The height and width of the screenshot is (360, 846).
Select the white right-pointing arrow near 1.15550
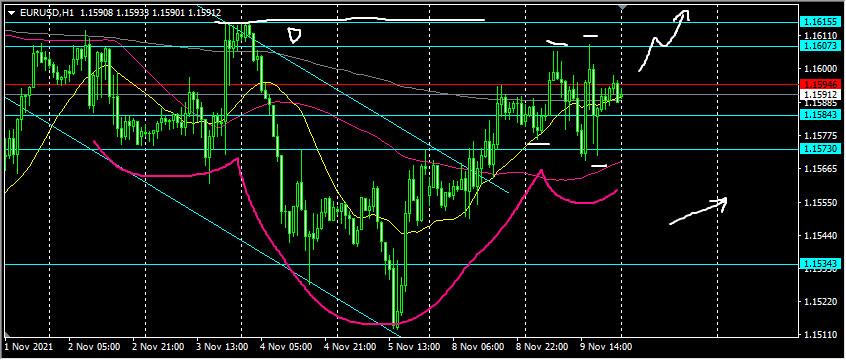(698, 211)
